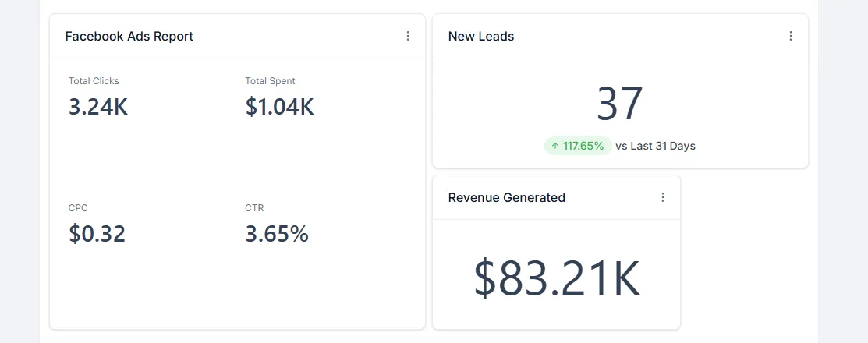Image resolution: width=868 pixels, height=343 pixels.
Task: Open the Revenue Generated card kebab menu
Action: coord(662,197)
